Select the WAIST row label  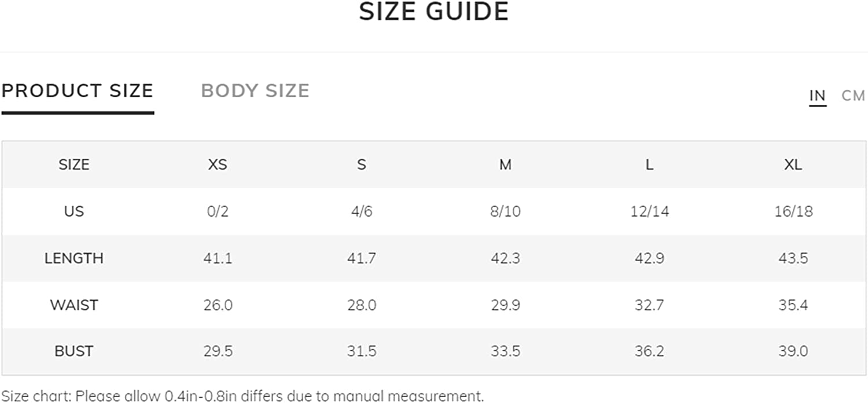coord(74,305)
